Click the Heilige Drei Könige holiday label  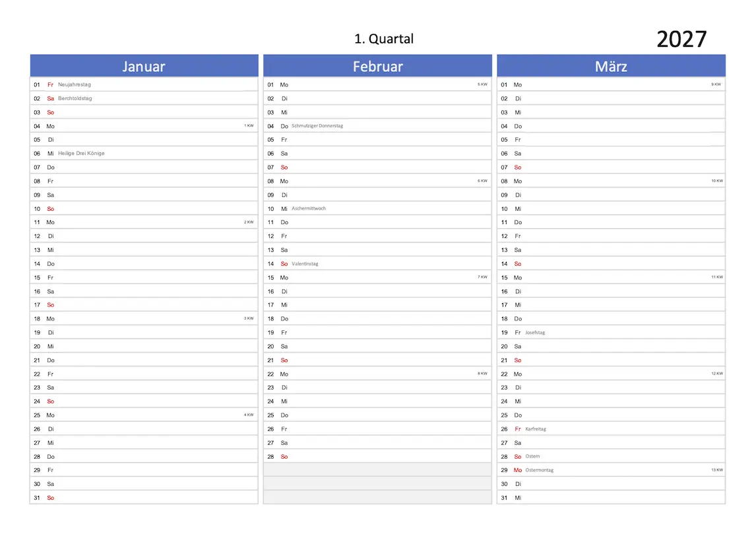click(81, 154)
